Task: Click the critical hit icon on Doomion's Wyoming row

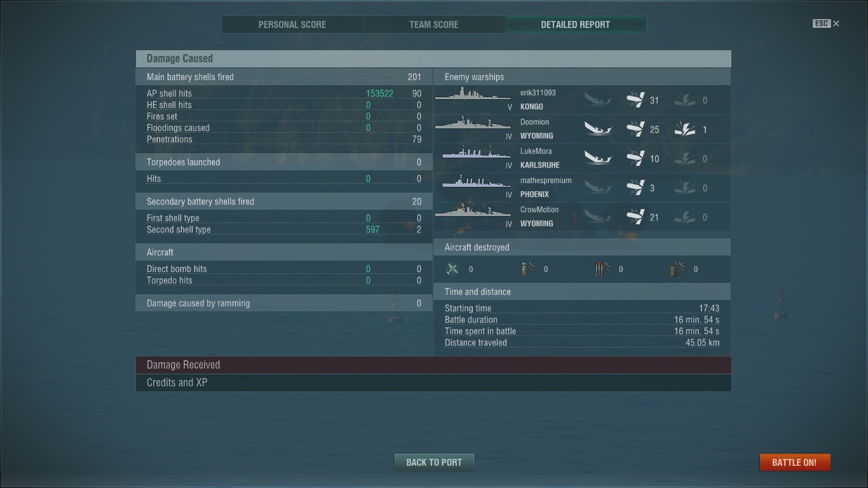Action: [685, 130]
